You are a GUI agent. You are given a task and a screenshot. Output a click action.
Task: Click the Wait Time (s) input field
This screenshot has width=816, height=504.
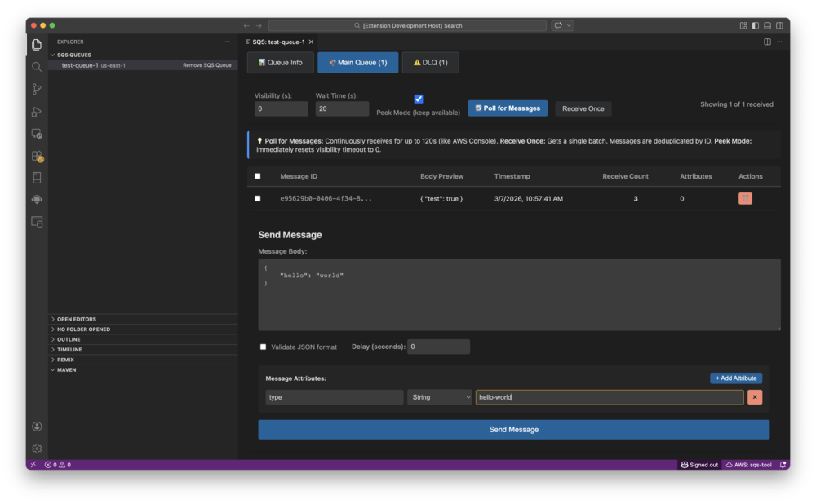(x=342, y=108)
